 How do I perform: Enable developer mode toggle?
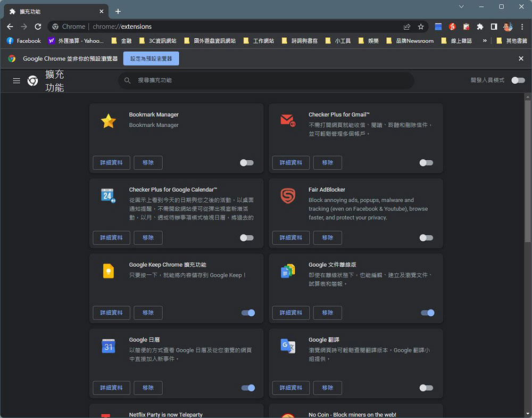(518, 80)
